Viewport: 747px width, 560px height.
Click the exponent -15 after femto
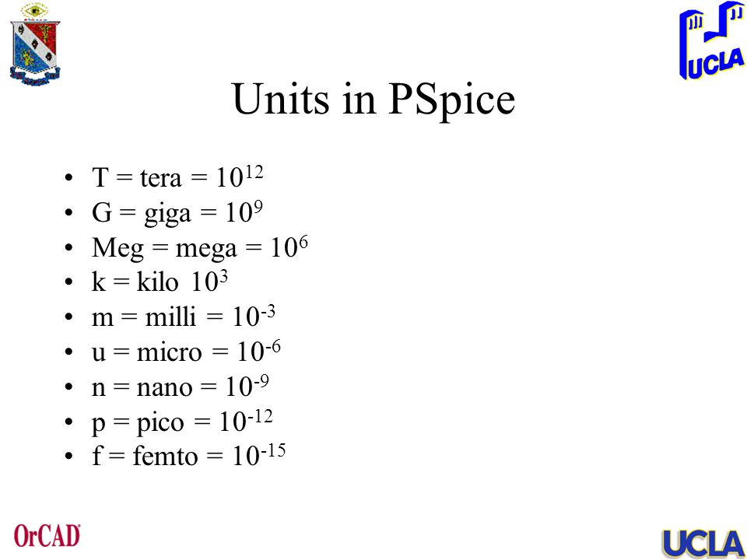272,450
